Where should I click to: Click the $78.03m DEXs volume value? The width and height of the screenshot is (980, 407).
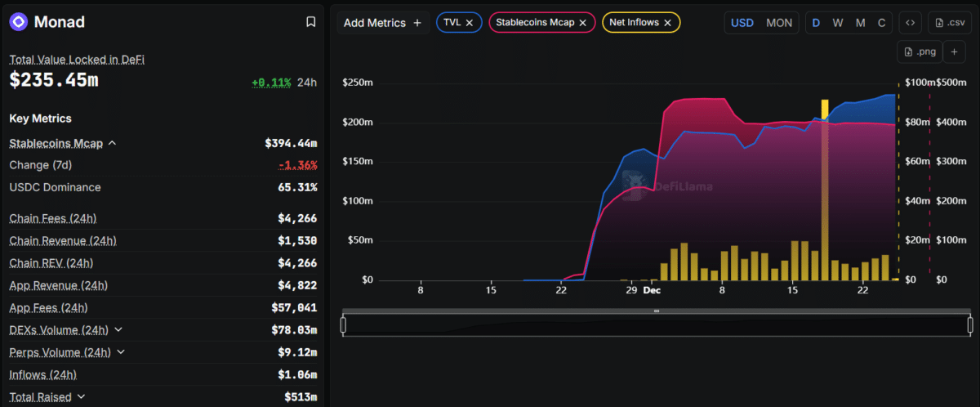coord(294,330)
